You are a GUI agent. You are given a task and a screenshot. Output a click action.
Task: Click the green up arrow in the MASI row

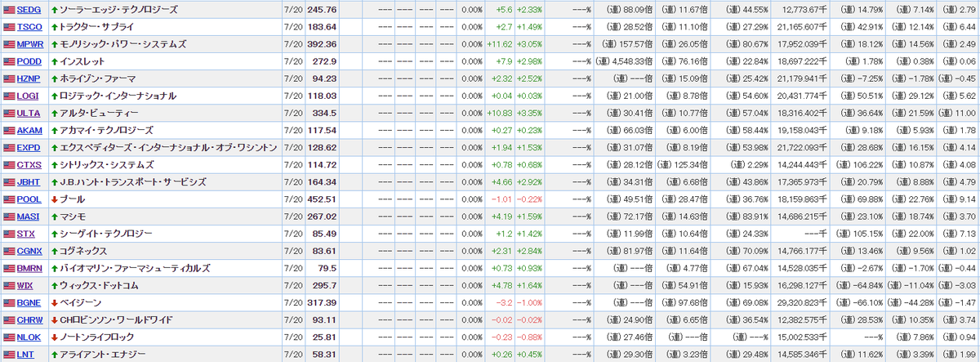[x=54, y=217]
